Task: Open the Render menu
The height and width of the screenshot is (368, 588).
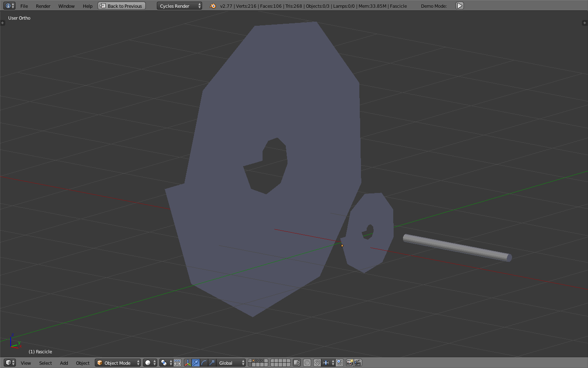Action: point(43,6)
